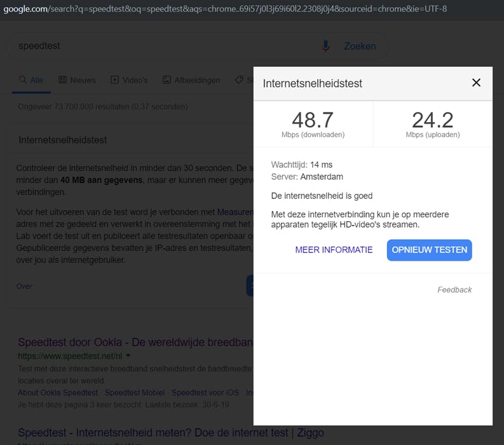Viewport: 504px width, 445px height.
Task: Open the MEER INFORMATIE link
Action: (334, 250)
